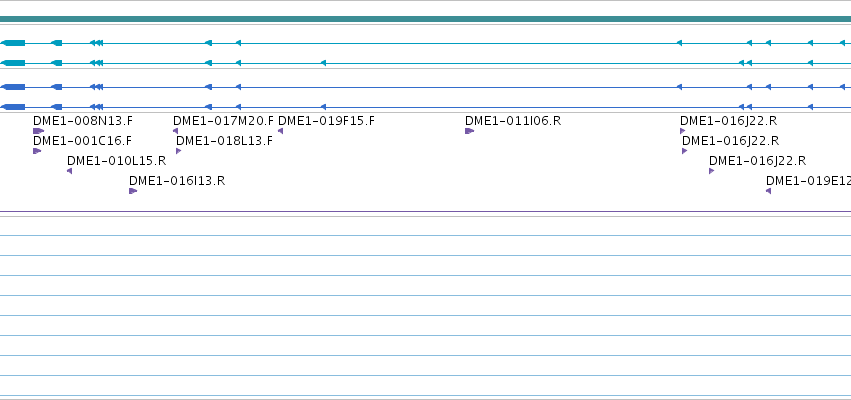The image size is (851, 400).
Task: Click the purple arrow glyph under DME1-011I06.R
Action: (x=469, y=131)
